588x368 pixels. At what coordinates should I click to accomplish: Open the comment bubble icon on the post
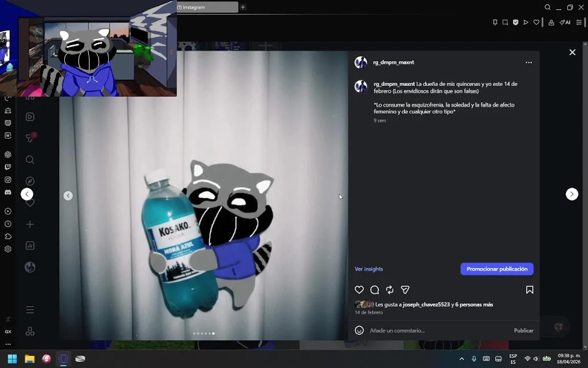[374, 289]
